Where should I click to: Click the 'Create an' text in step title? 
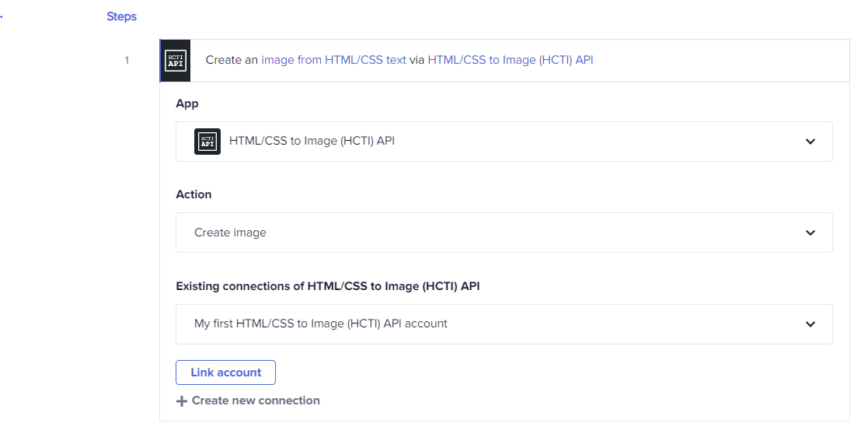pos(232,60)
